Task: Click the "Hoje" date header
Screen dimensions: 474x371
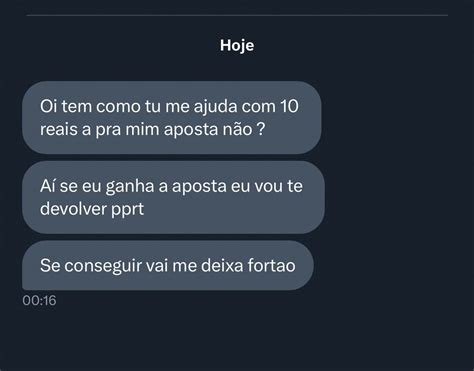Action: click(x=237, y=45)
